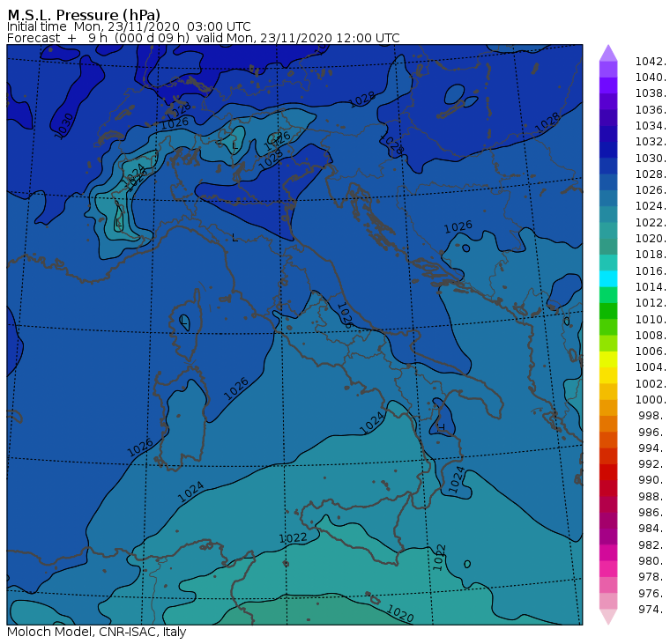
Task: Select the 'Initial time Mon, 23/11/2020 03:00 UTC' line
Action: (129, 26)
